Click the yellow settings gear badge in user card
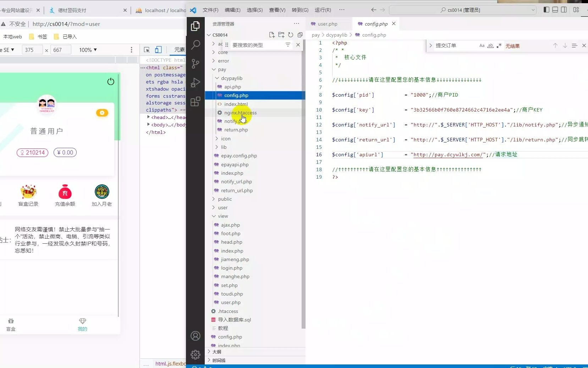This screenshot has width=588, height=368. coord(102,113)
